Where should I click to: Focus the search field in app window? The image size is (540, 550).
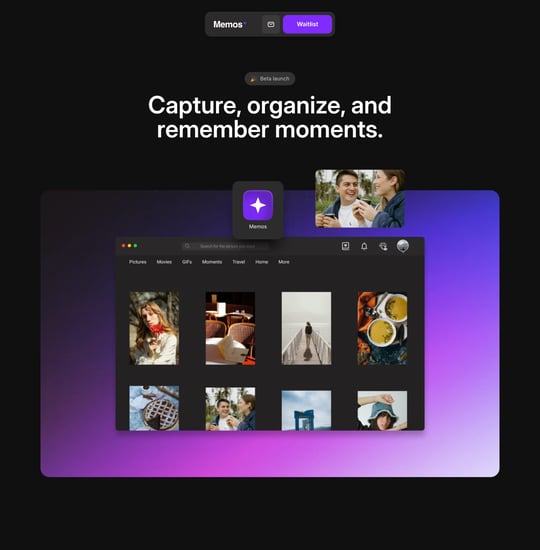click(x=225, y=246)
